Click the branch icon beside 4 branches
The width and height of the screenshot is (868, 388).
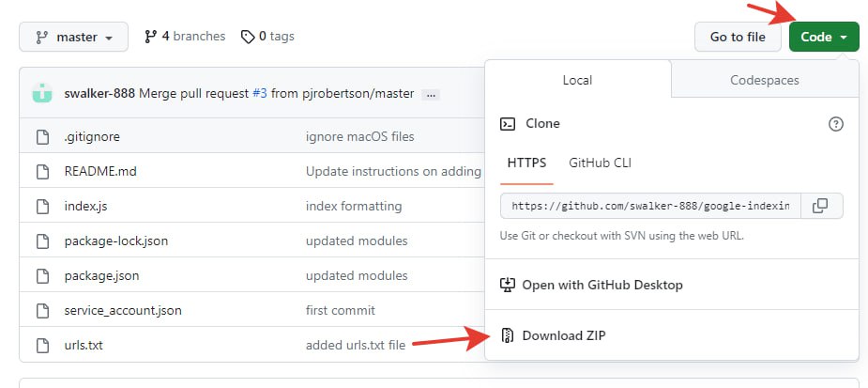point(150,37)
